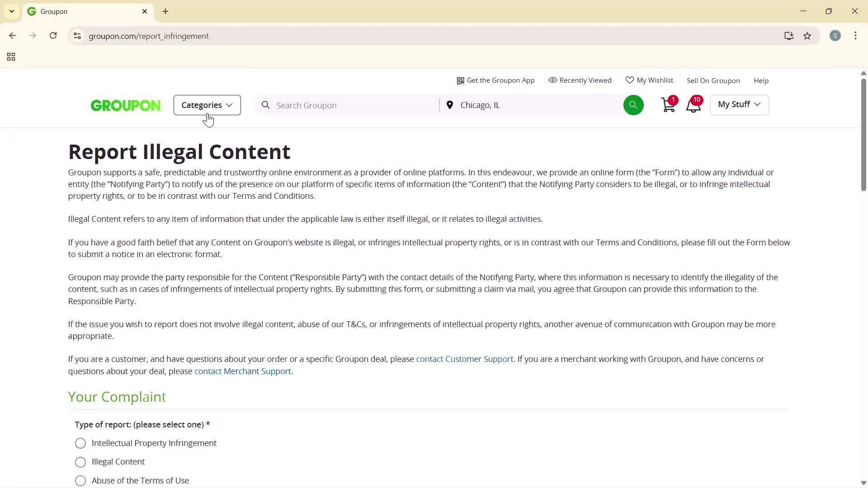Click the location pin icon
868x488 pixels.
pos(450,105)
